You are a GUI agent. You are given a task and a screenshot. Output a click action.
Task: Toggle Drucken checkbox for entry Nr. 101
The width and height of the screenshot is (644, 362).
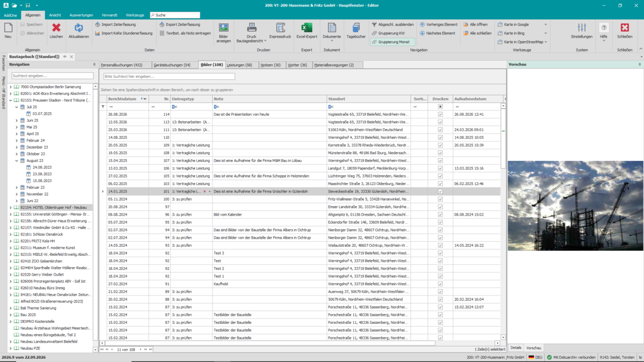click(x=440, y=191)
